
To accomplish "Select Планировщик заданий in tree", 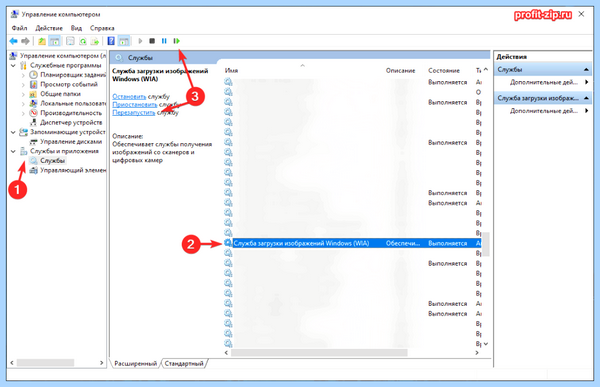I will tap(73, 75).
